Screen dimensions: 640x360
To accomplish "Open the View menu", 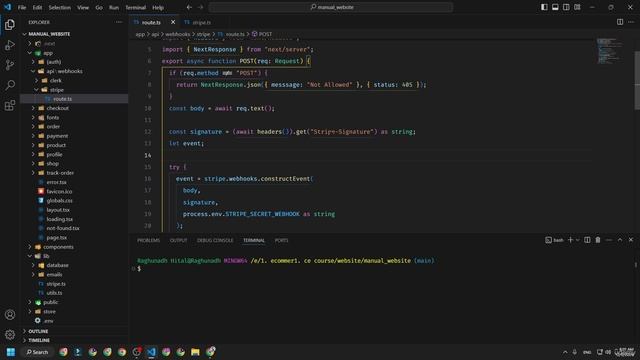I will coord(83,7).
